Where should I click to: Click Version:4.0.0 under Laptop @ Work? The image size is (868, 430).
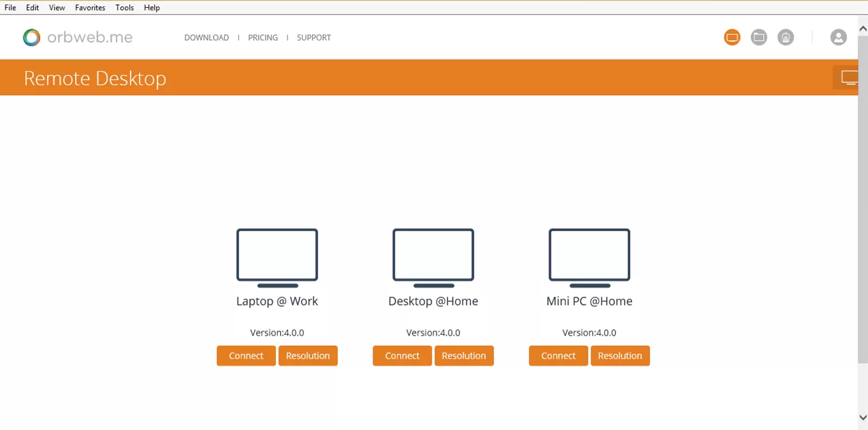277,332
